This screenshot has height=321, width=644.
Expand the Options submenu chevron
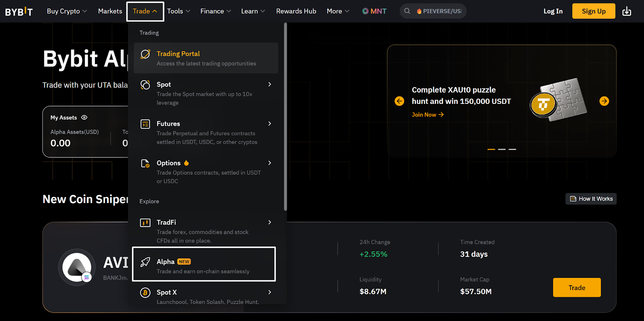click(270, 163)
